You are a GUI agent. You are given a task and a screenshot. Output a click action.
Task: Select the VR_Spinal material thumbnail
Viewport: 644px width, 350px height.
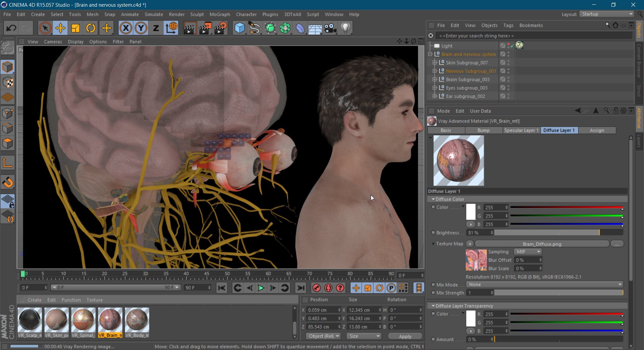83,322
